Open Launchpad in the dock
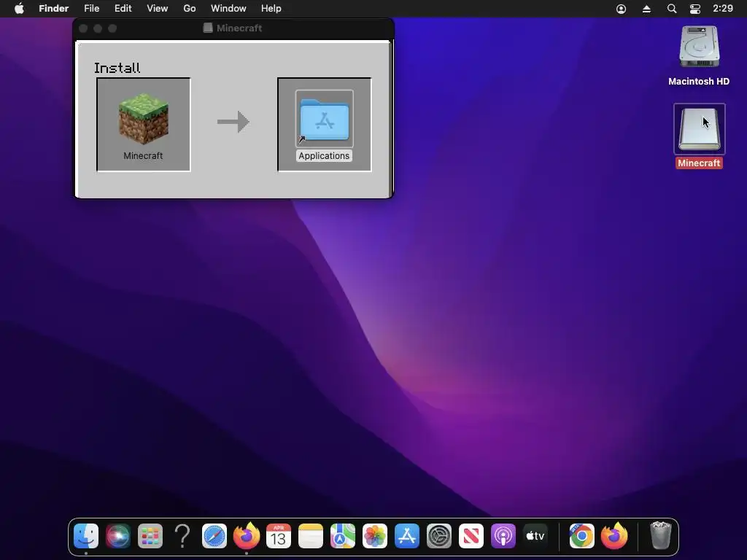The image size is (747, 560). point(150,536)
